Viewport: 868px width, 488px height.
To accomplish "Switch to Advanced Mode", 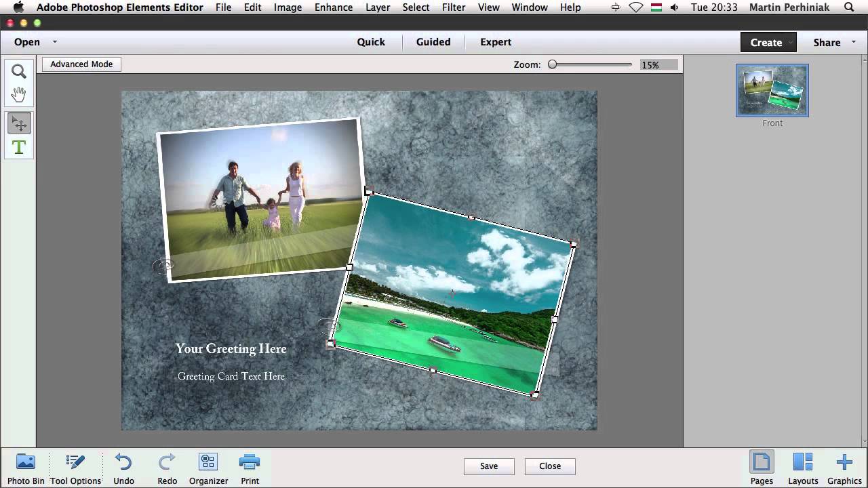I will (81, 64).
